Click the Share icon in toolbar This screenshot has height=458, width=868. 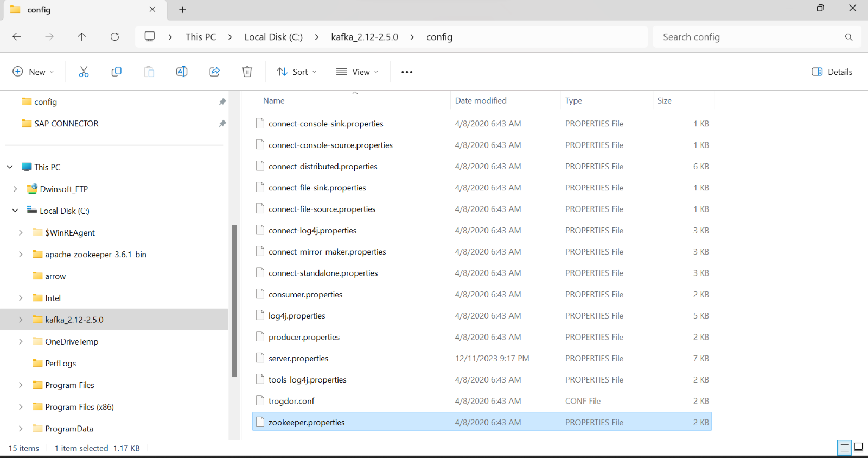(214, 72)
